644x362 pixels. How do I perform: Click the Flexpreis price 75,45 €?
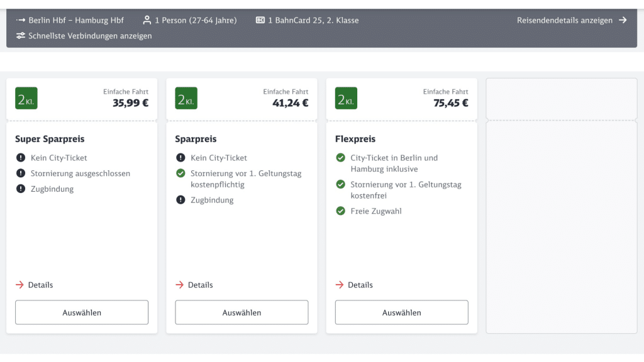pyautogui.click(x=450, y=103)
